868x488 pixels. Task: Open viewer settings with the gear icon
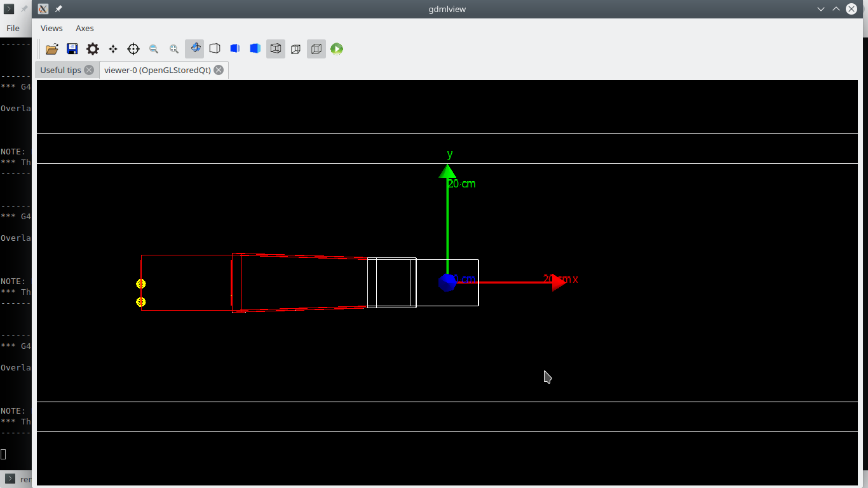(x=92, y=48)
